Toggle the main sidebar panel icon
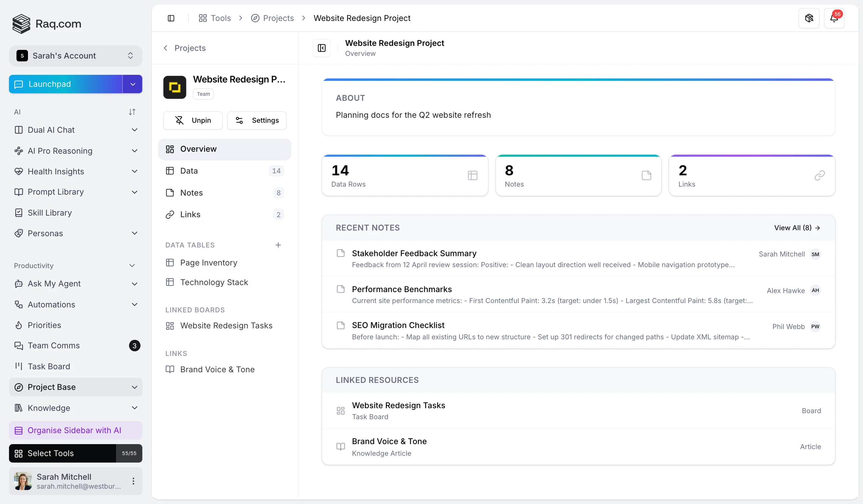 coord(171,18)
